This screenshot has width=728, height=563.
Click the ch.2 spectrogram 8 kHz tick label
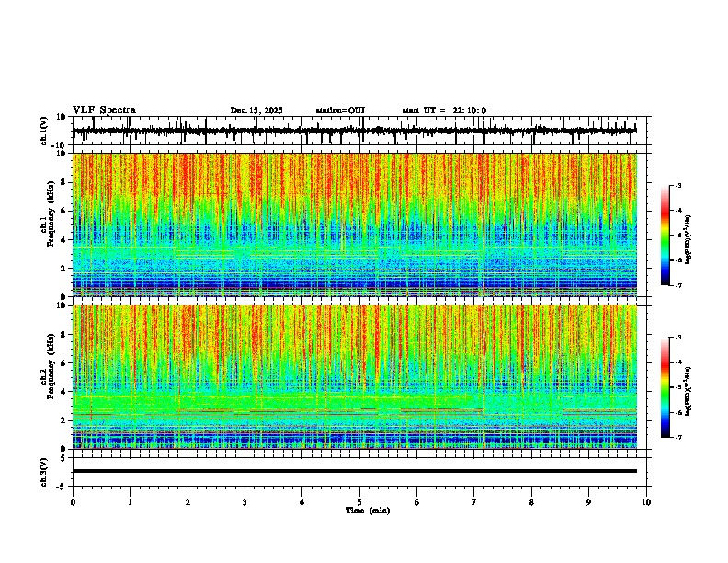point(64,335)
